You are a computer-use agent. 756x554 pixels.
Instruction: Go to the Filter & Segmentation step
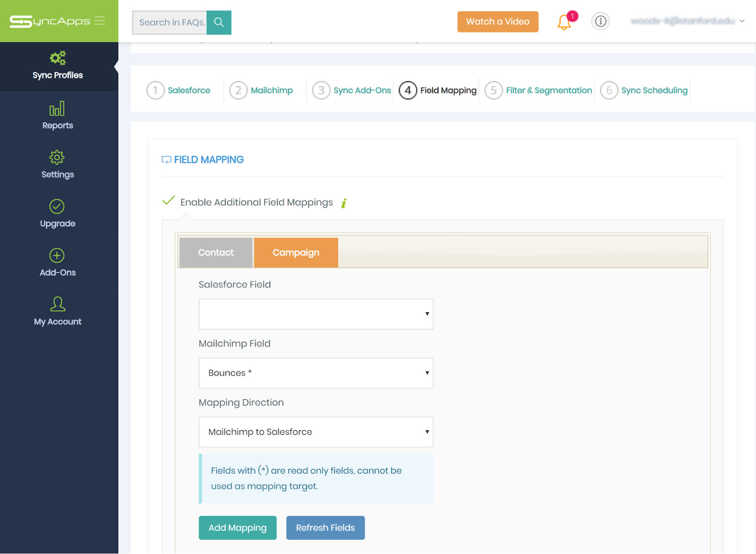click(549, 90)
